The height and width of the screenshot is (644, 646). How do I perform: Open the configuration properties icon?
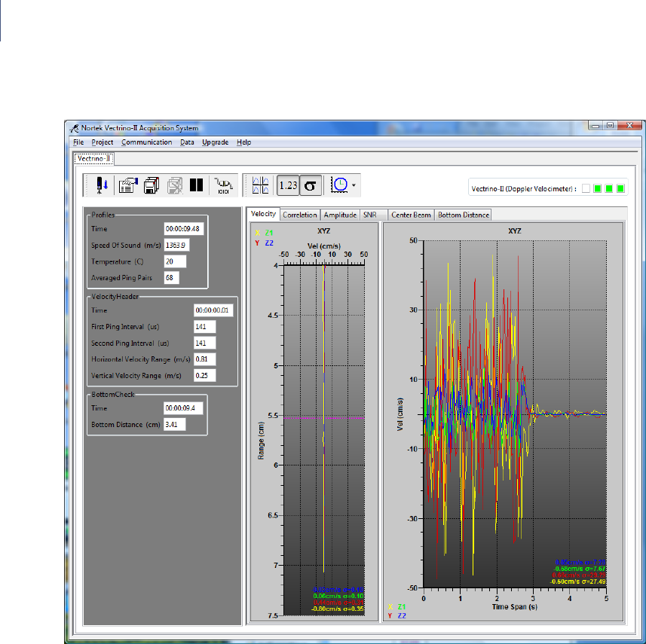coord(127,185)
